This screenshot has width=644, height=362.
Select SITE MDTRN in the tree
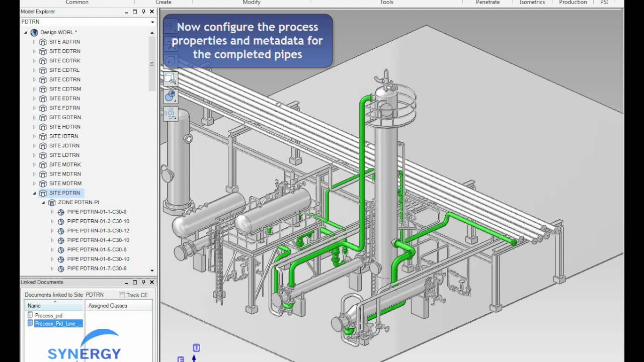pyautogui.click(x=65, y=174)
